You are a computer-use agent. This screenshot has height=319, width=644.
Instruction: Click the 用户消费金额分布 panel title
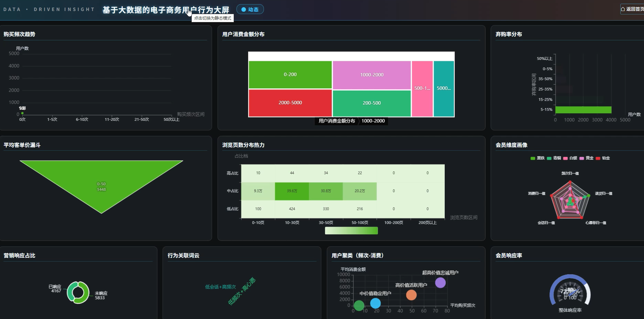point(243,34)
